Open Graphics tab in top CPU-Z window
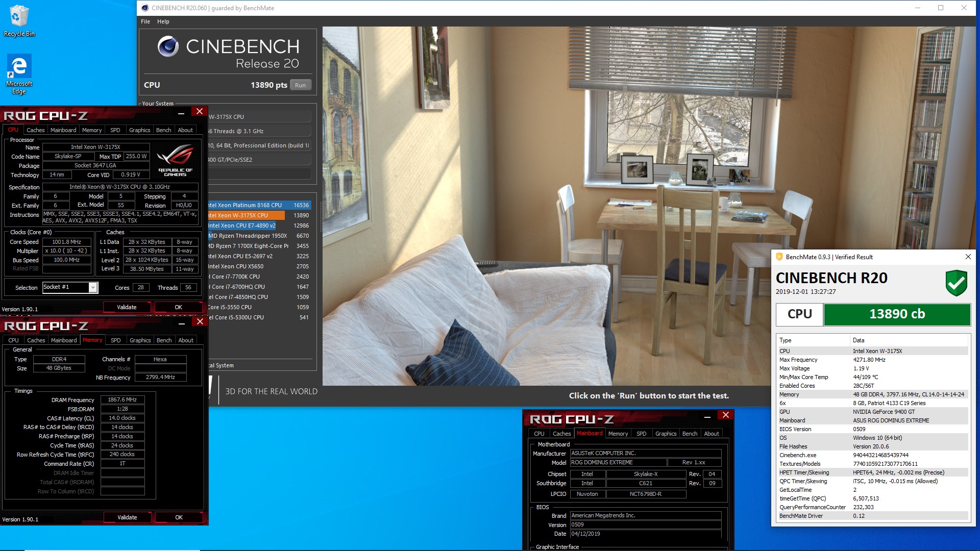Image resolution: width=980 pixels, height=551 pixels. pyautogui.click(x=140, y=130)
